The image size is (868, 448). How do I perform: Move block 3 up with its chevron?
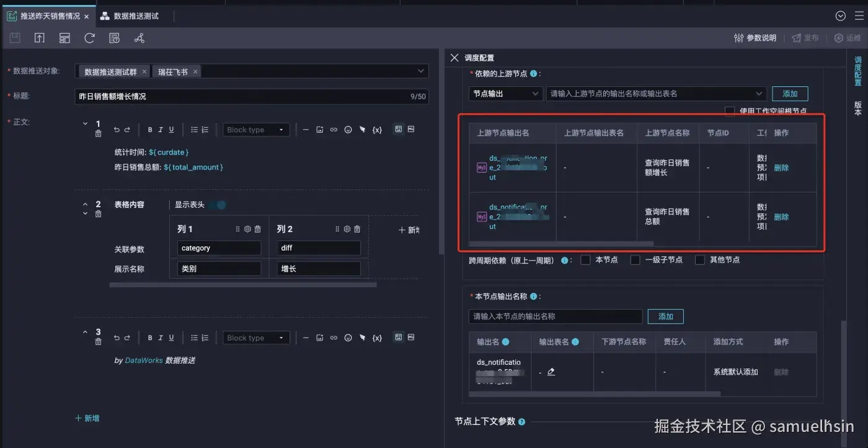point(86,332)
